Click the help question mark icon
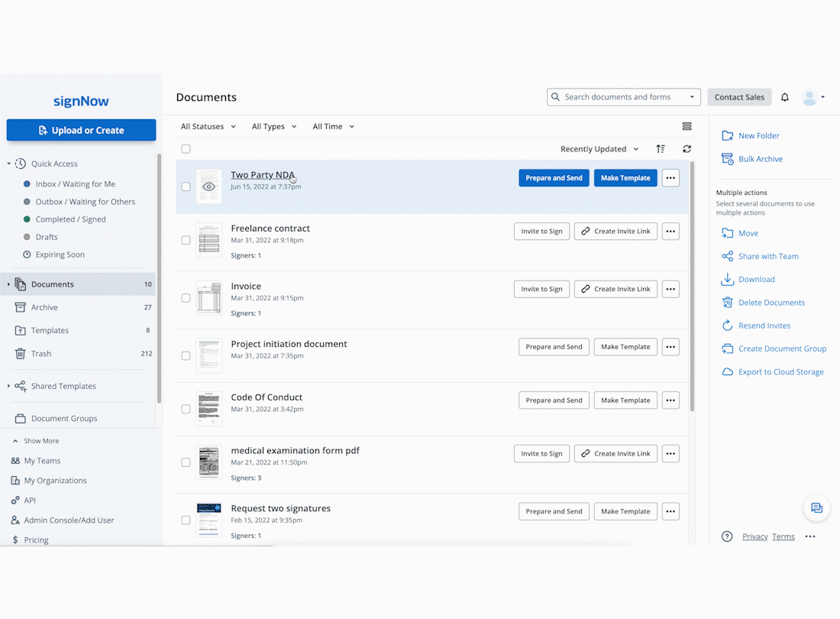The image size is (840, 619). pyautogui.click(x=726, y=536)
